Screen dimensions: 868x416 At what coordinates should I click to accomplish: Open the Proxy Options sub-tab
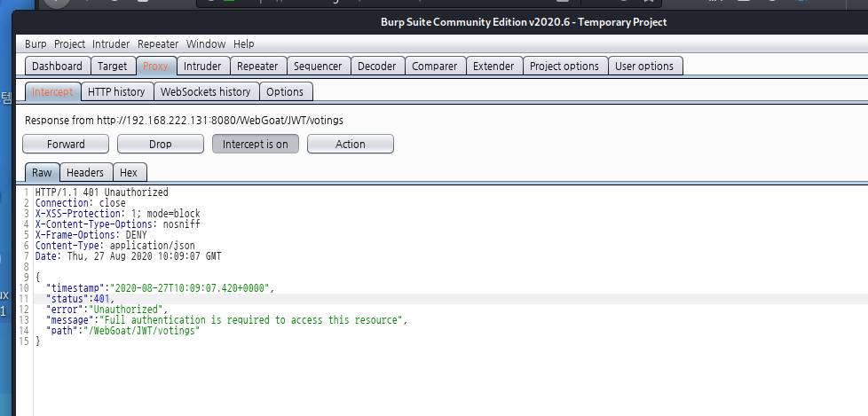pyautogui.click(x=285, y=92)
